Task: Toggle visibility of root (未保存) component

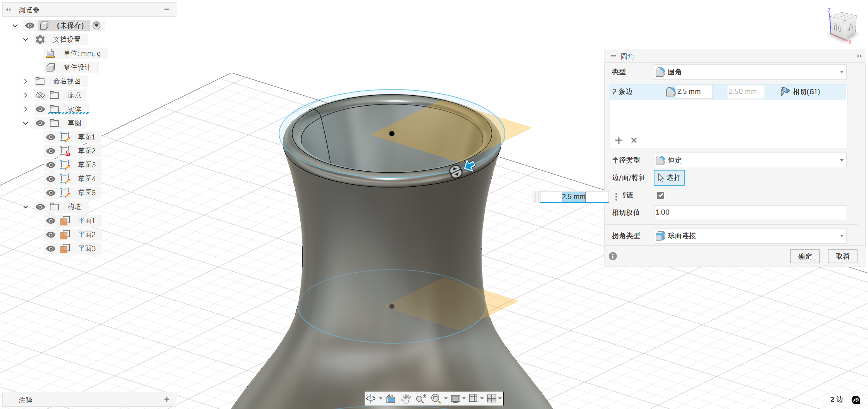Action: (x=29, y=26)
